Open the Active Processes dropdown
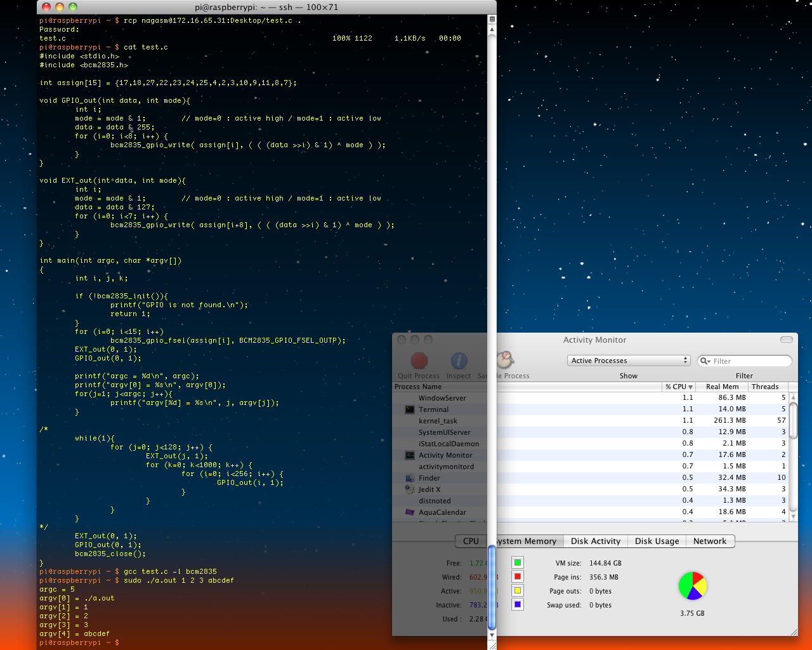812x650 pixels. 628,361
